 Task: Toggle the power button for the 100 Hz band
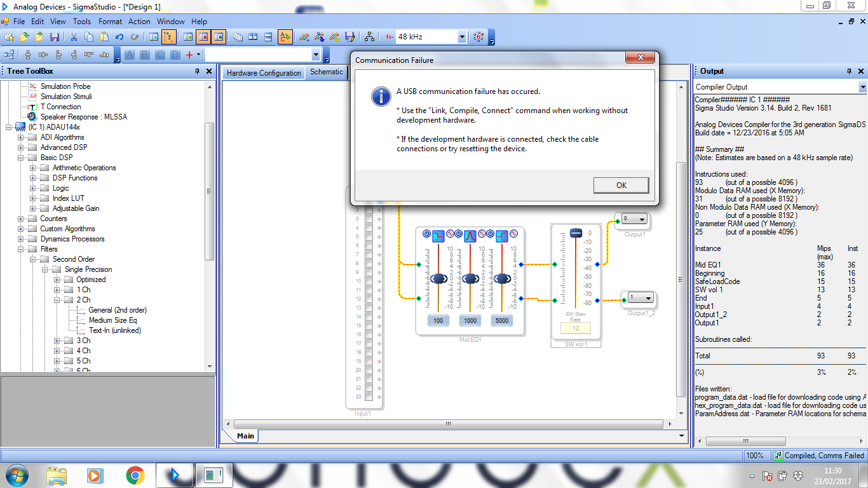tap(427, 235)
